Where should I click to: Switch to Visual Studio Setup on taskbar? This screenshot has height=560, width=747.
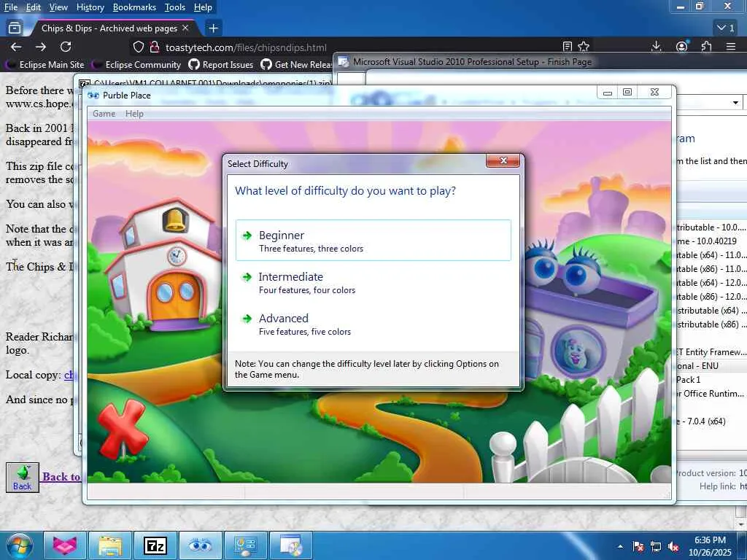click(290, 545)
